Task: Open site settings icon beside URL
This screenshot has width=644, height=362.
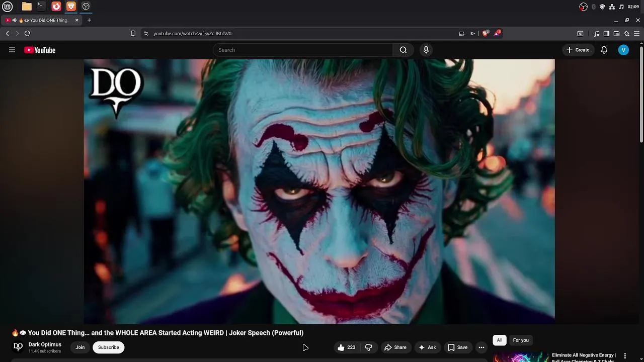Action: point(146,33)
